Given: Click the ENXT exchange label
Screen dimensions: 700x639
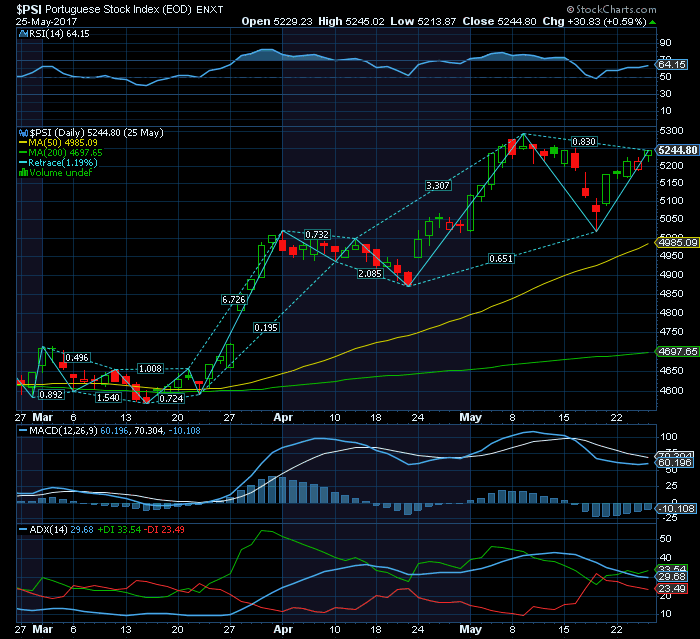Looking at the screenshot, I should (209, 10).
